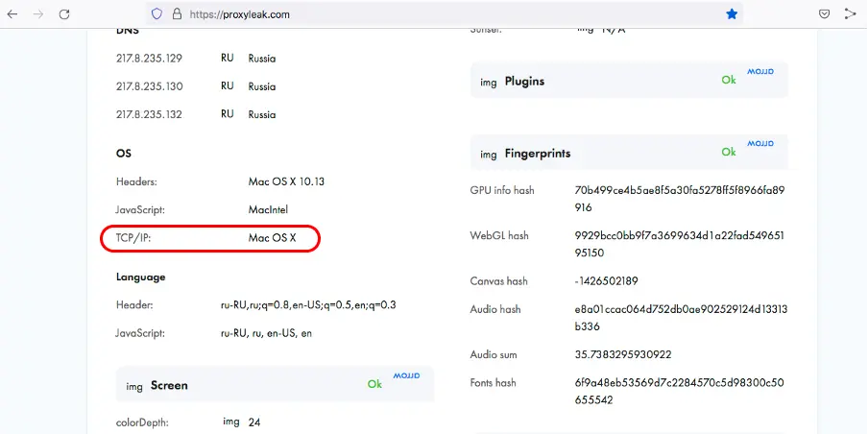Click the WebGL hash value
The width and height of the screenshot is (868, 434).
click(680, 244)
